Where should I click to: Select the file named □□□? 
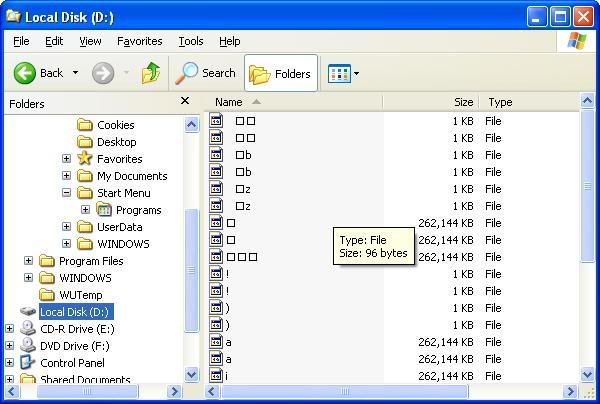[242, 257]
